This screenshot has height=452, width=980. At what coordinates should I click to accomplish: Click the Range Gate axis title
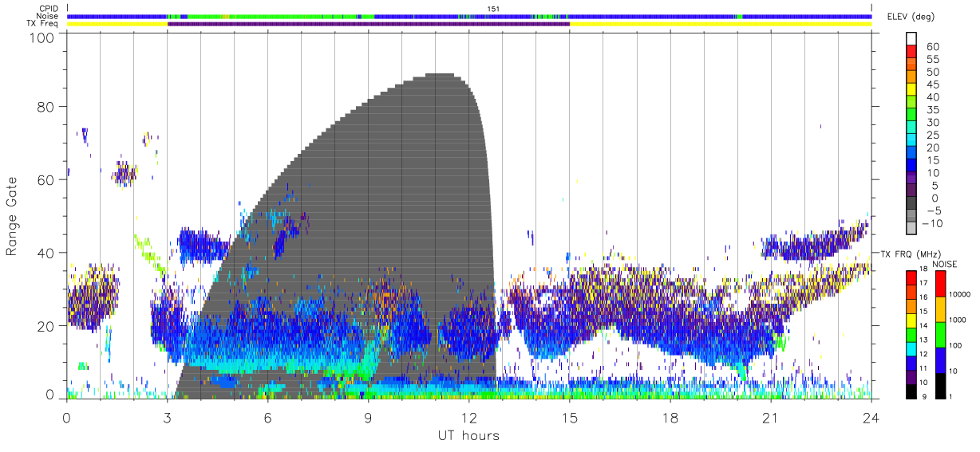[13, 216]
